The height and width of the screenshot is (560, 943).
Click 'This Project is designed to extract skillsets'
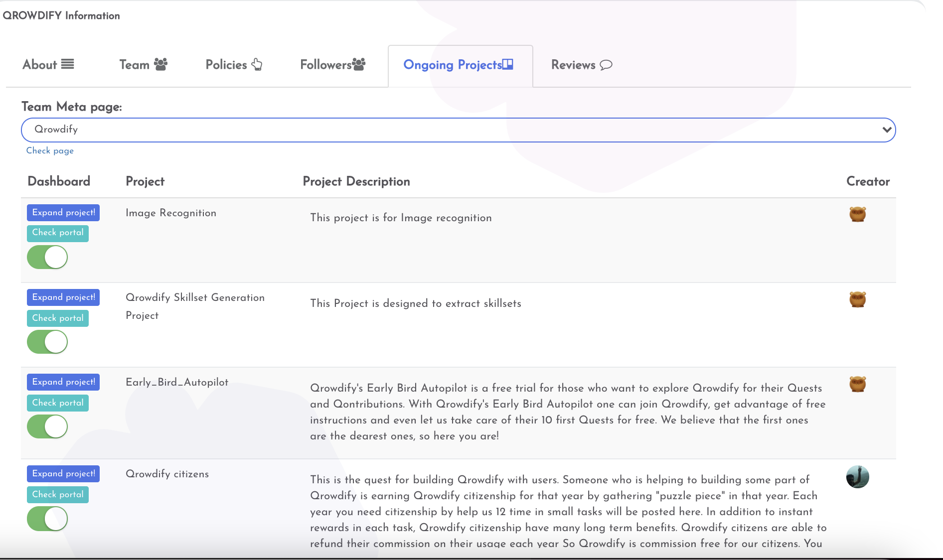pos(416,303)
